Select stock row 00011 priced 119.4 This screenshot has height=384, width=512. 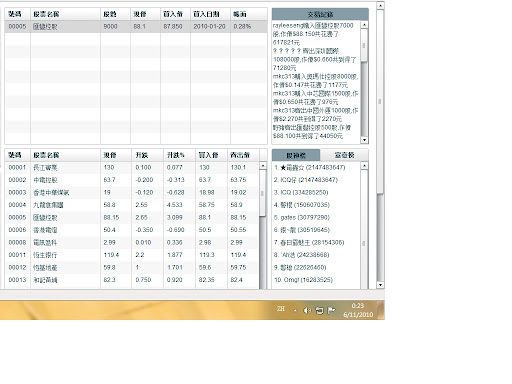[x=132, y=255]
